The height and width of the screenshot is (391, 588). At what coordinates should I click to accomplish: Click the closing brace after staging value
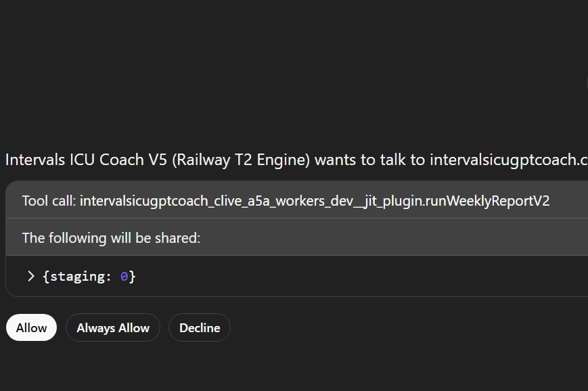[x=133, y=276]
